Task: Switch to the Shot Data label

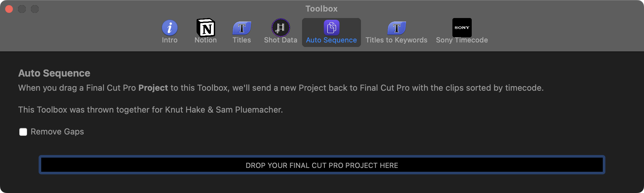Action: tap(281, 40)
